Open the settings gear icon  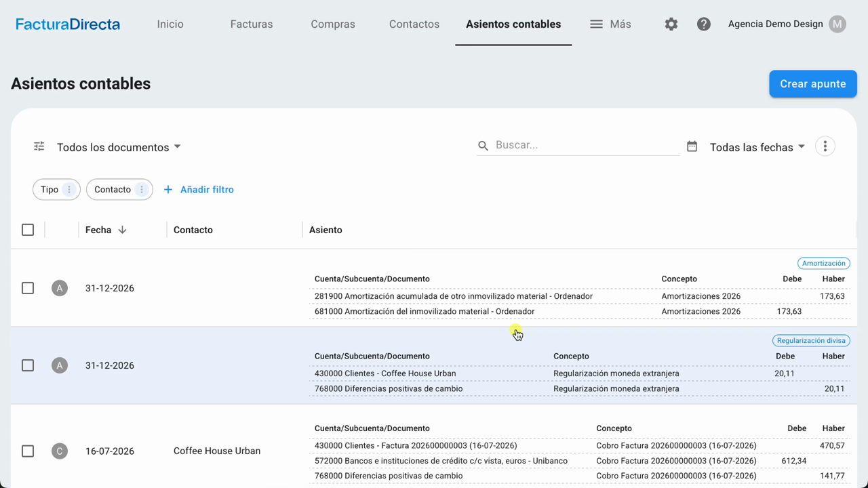(x=671, y=24)
